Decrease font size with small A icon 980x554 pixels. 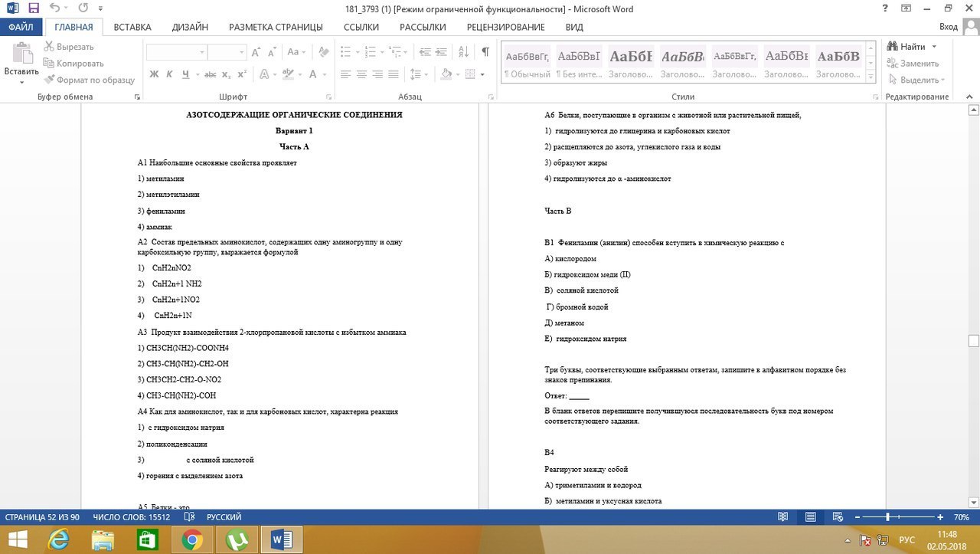(272, 52)
